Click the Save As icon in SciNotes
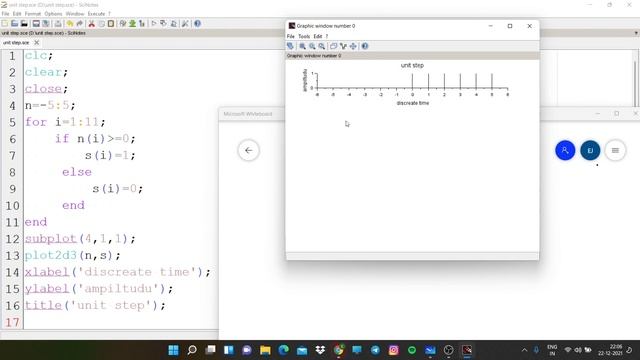The width and height of the screenshot is (640, 360). (46, 24)
